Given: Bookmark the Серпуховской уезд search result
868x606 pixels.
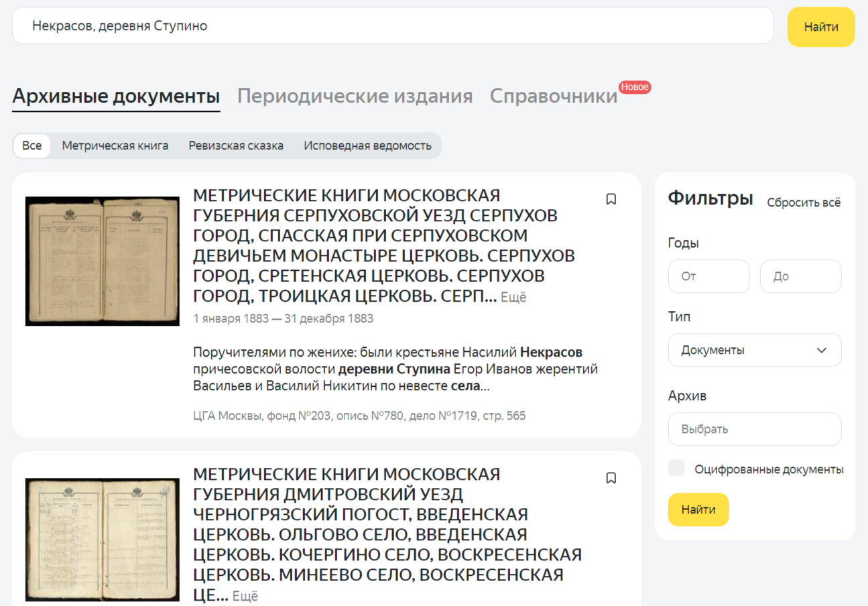Looking at the screenshot, I should [x=611, y=199].
